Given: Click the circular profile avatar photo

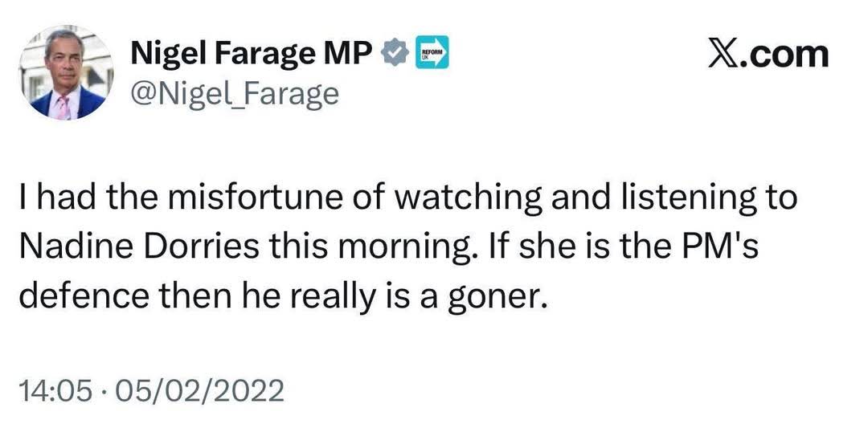Looking at the screenshot, I should coord(68,74).
